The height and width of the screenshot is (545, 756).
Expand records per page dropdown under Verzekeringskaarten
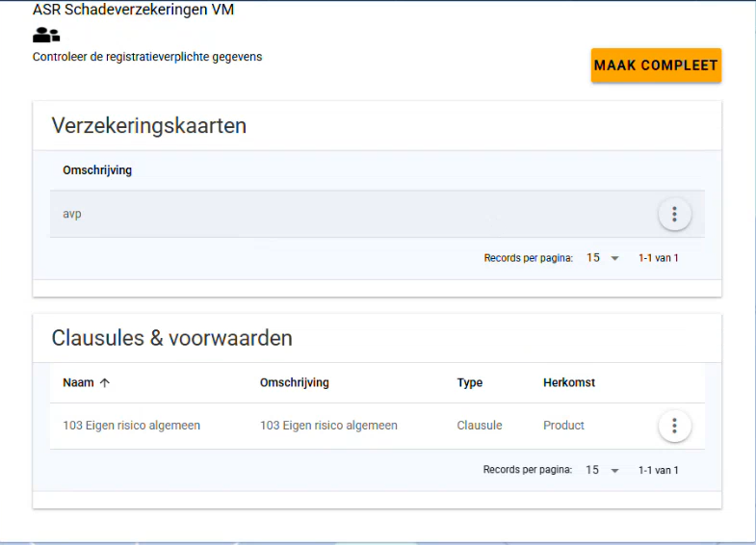(x=603, y=258)
